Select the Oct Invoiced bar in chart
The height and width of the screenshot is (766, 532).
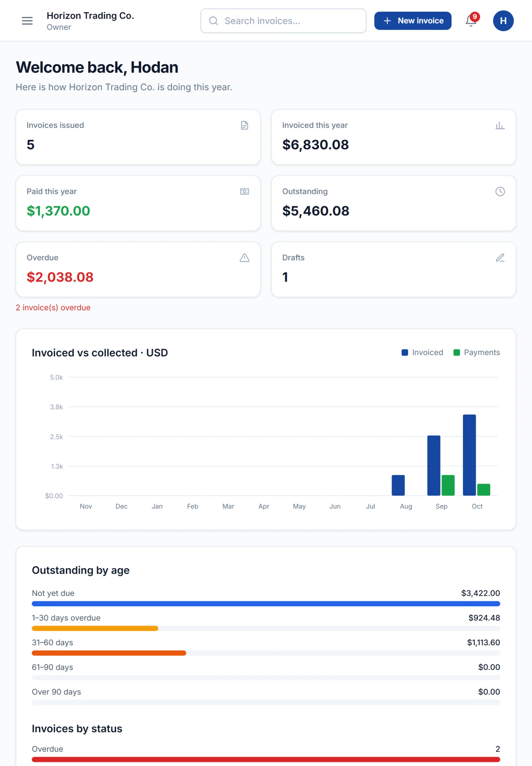pos(469,455)
